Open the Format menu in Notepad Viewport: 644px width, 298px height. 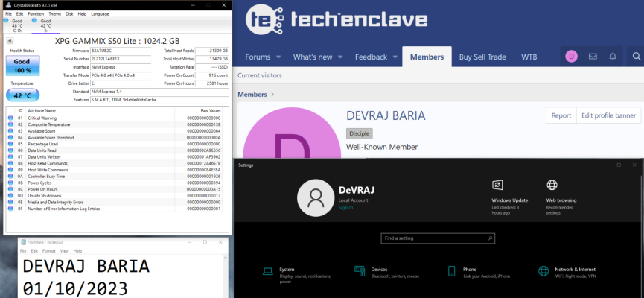(x=48, y=251)
